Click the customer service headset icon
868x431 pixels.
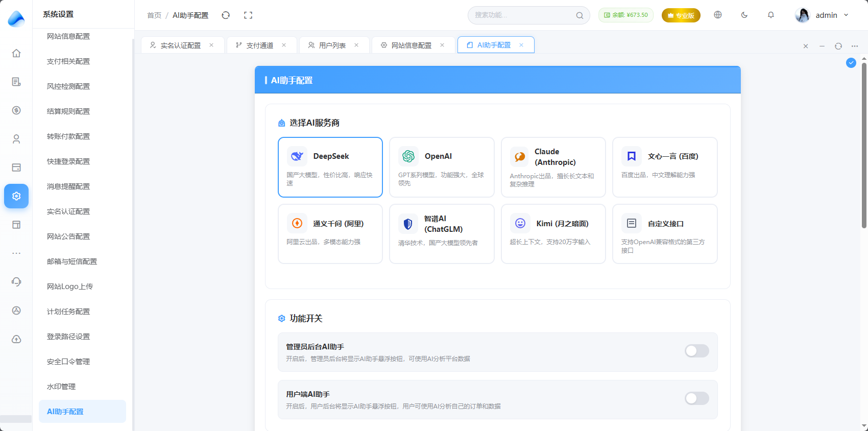16,282
